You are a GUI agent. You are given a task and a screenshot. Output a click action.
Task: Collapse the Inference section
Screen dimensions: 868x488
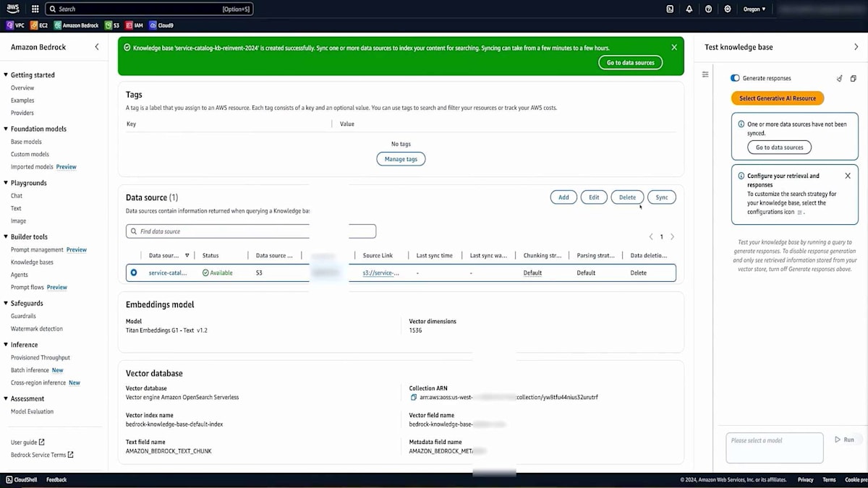tap(6, 345)
